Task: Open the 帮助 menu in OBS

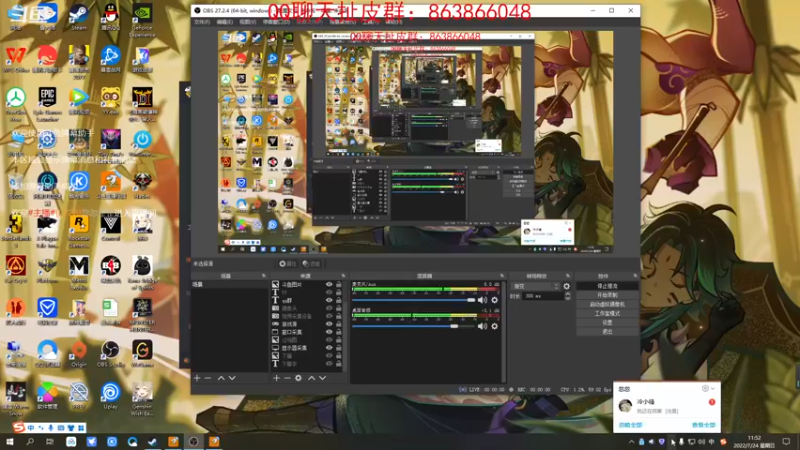Action: tap(393, 22)
